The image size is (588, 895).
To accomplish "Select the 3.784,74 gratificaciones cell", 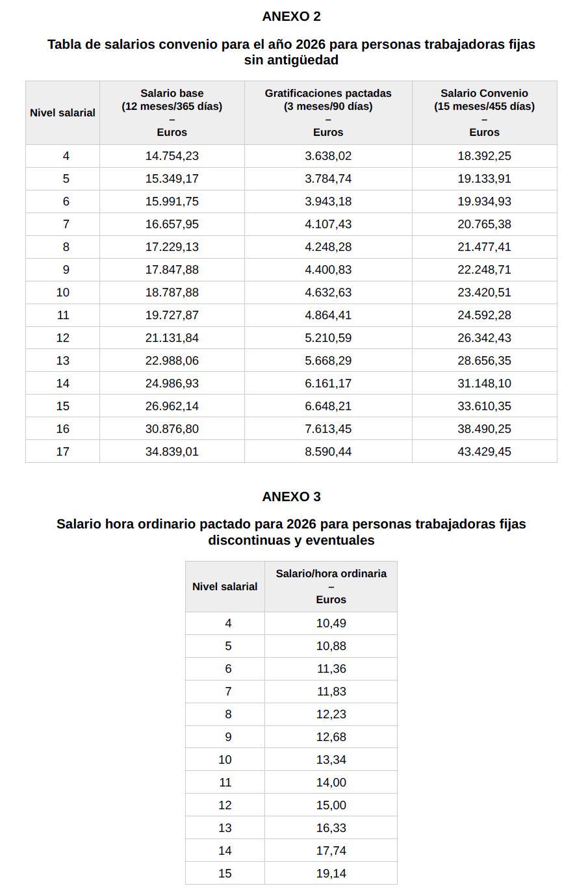I will coord(328,179).
